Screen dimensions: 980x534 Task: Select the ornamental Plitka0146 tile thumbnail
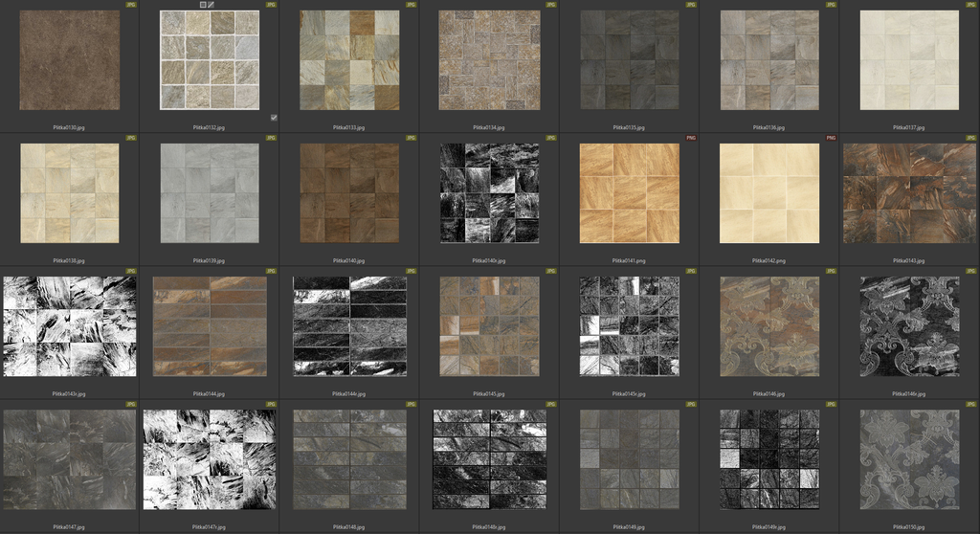768,326
